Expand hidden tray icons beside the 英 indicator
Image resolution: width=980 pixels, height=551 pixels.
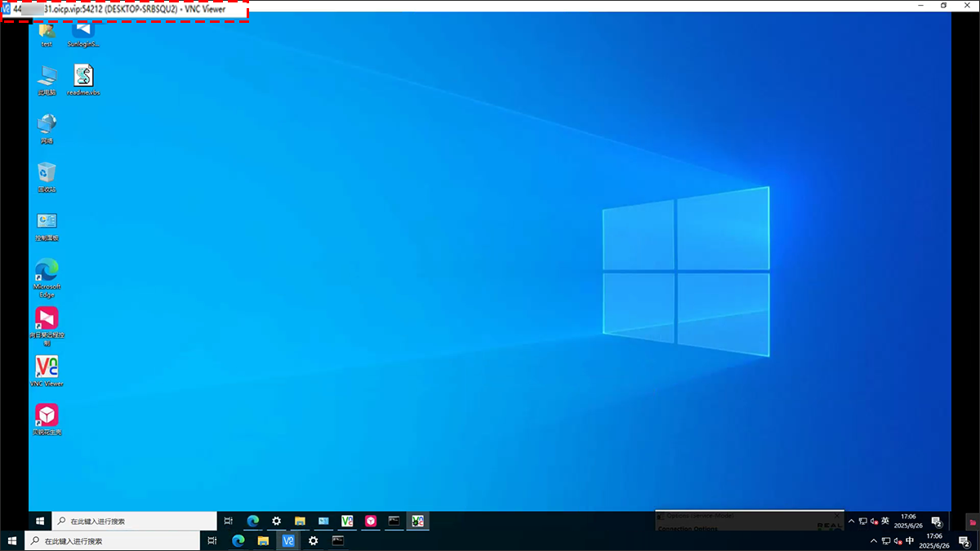point(852,521)
